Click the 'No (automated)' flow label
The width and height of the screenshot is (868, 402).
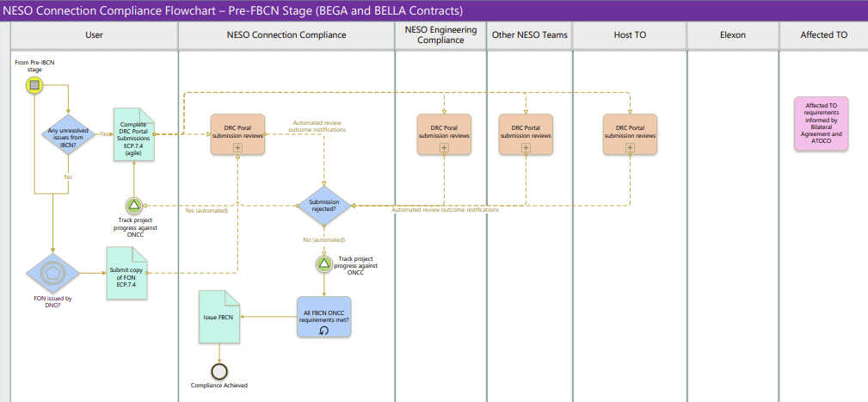pos(323,240)
